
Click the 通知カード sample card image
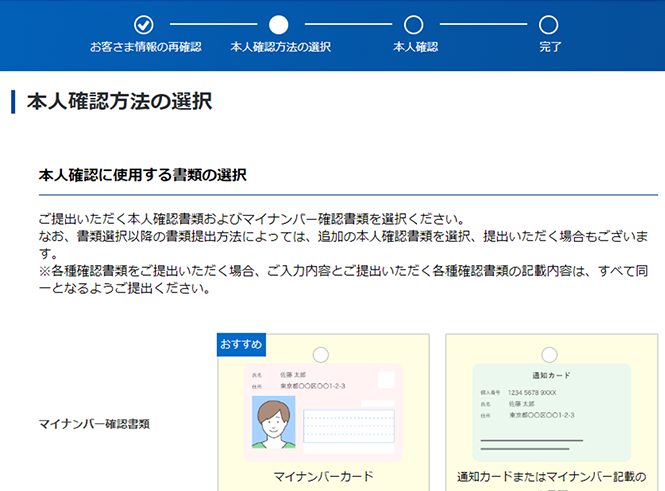tap(552, 412)
